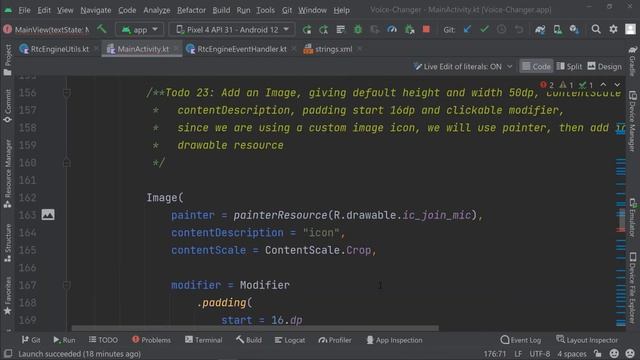Open the Analyze menu
The height and width of the screenshot is (360, 640).
157,10
